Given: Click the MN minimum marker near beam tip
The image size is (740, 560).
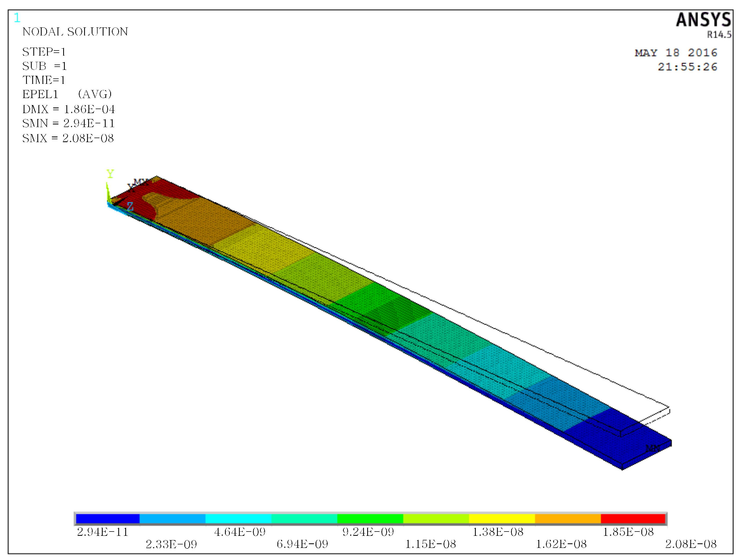Looking at the screenshot, I should point(652,448).
